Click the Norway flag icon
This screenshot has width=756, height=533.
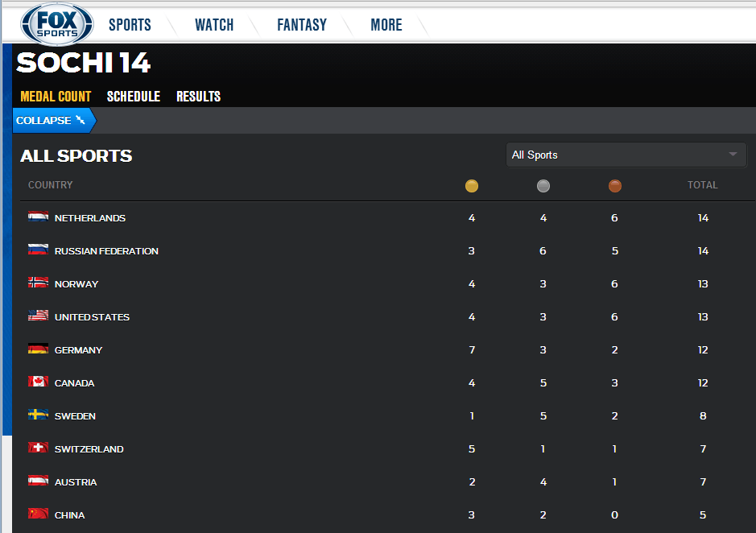tap(38, 283)
